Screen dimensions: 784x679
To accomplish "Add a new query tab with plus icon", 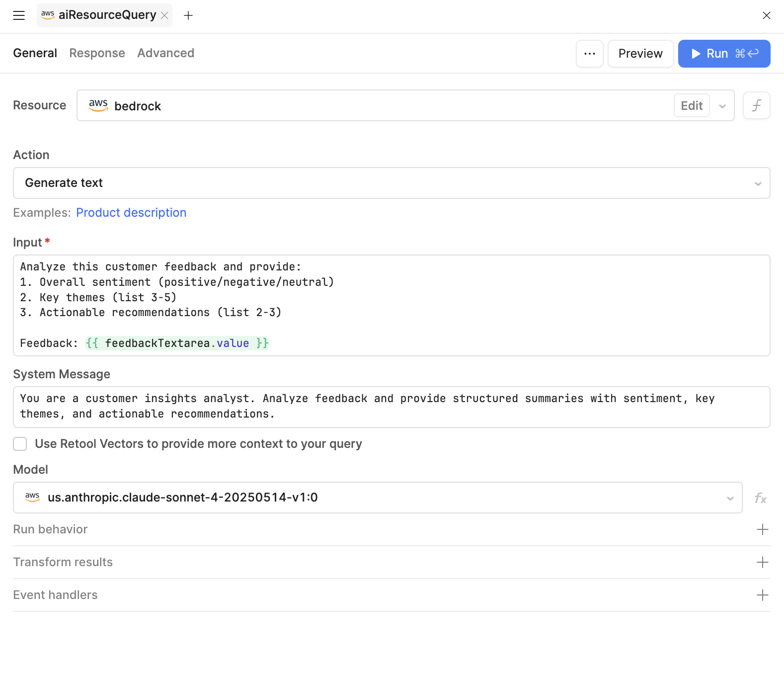I will (x=188, y=15).
